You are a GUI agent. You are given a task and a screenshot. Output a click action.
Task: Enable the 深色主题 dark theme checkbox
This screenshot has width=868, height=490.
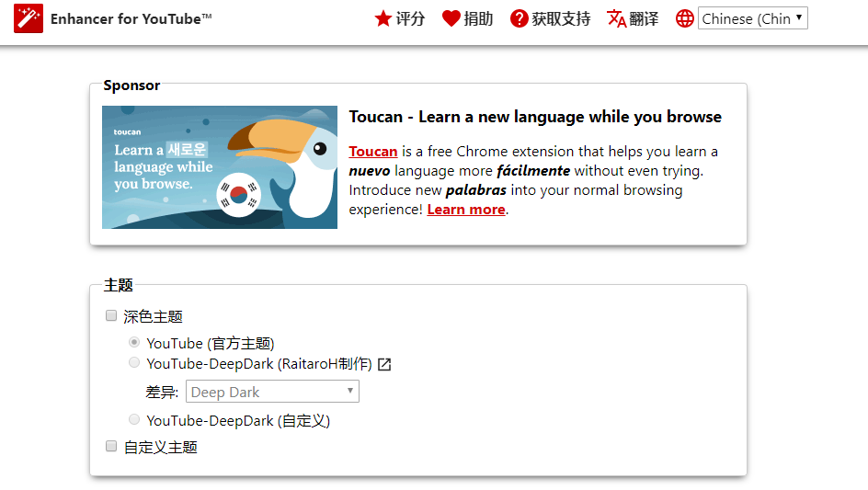click(x=111, y=315)
